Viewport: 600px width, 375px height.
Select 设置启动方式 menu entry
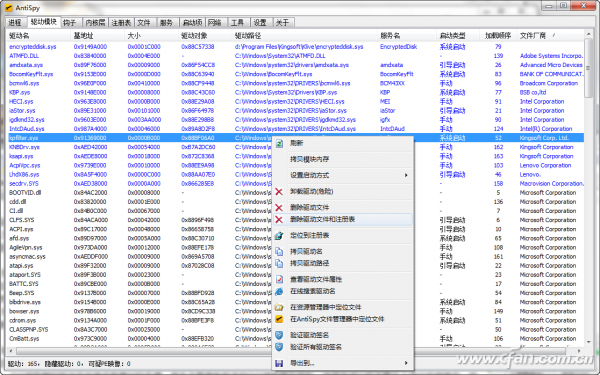pyautogui.click(x=343, y=175)
